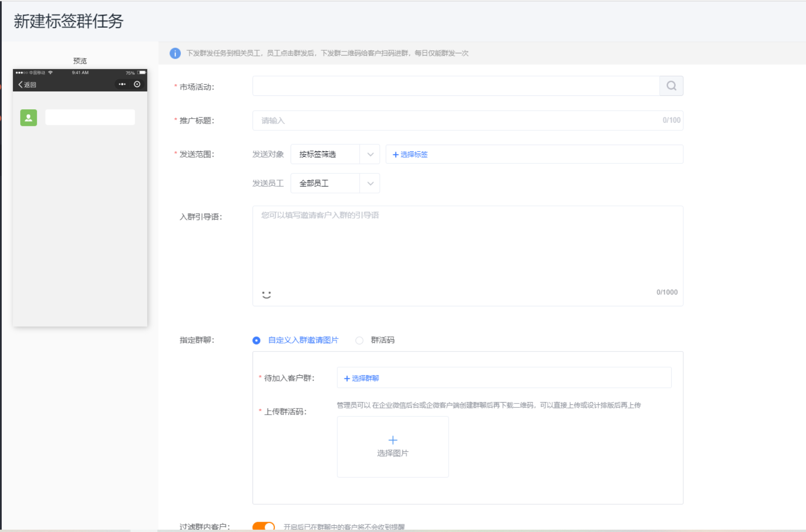Screen dimensions: 806x532
Task: Click the 发送对象 label
Action: [x=268, y=154]
